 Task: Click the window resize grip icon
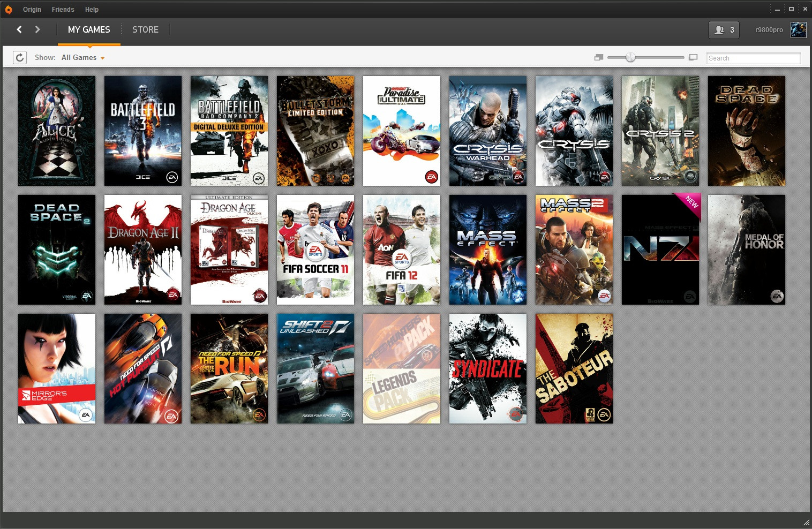(806, 523)
